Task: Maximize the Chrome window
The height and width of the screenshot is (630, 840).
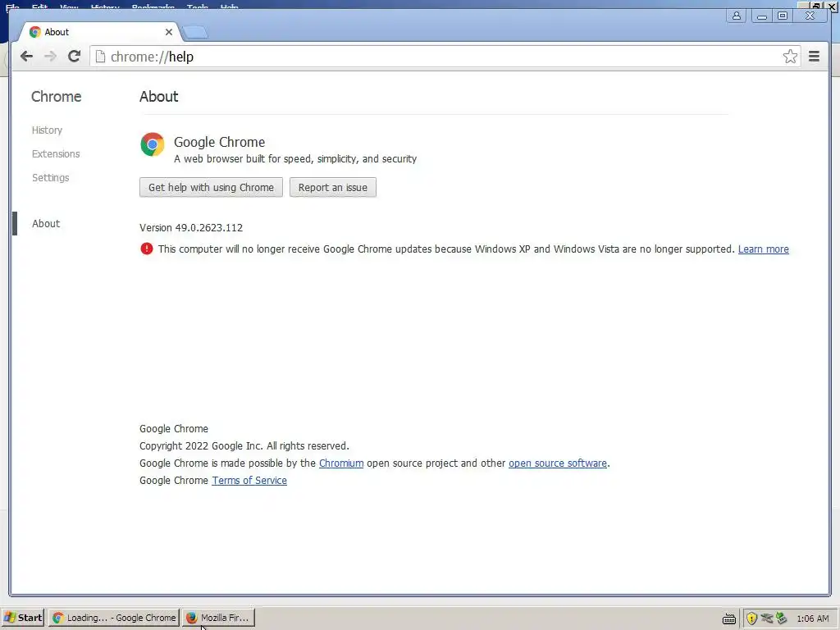Action: [783, 16]
